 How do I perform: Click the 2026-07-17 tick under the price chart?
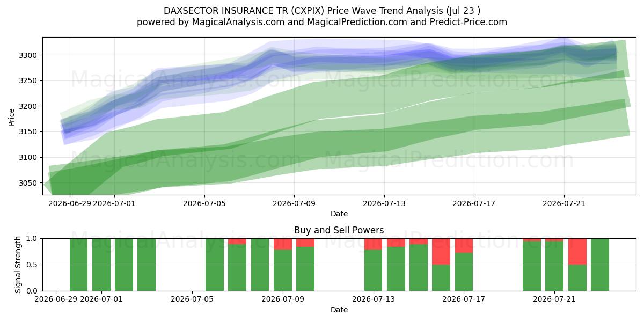(x=474, y=203)
